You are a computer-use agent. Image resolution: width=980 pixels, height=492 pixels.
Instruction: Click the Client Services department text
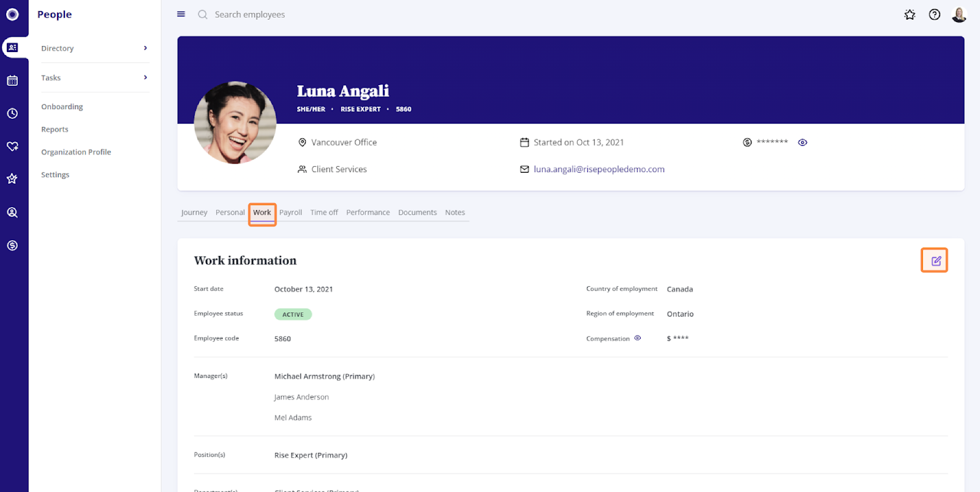point(339,169)
